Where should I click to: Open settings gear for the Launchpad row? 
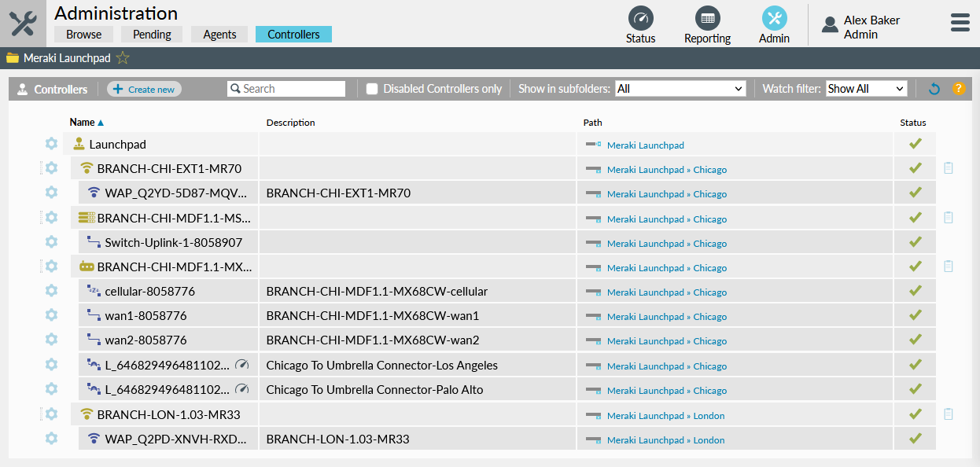pos(50,144)
